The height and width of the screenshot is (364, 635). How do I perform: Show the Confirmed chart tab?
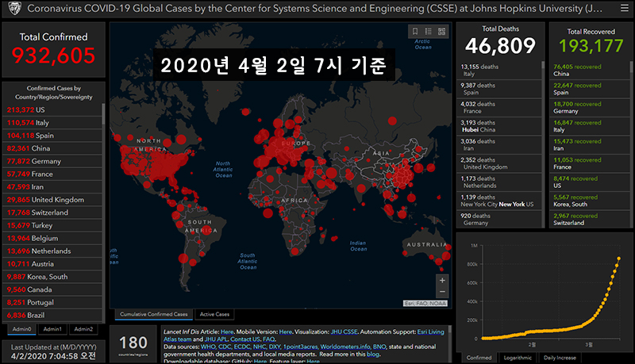[x=479, y=358]
